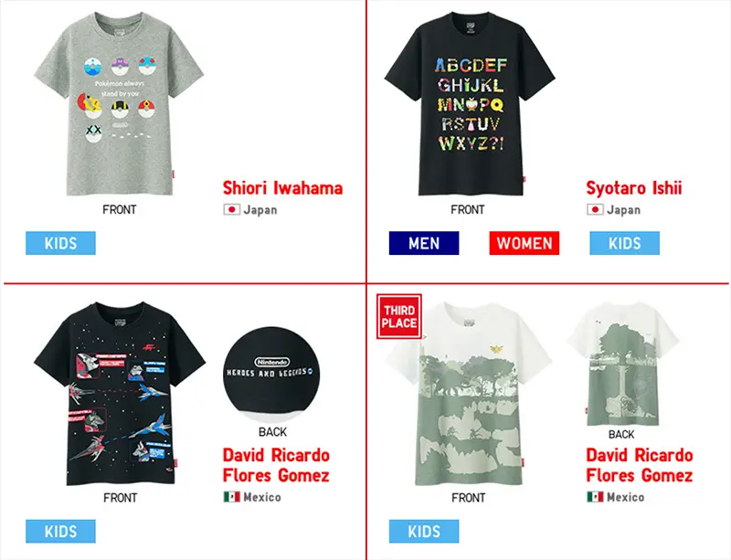Open the green Zelda landscape front shirt image

469,394
